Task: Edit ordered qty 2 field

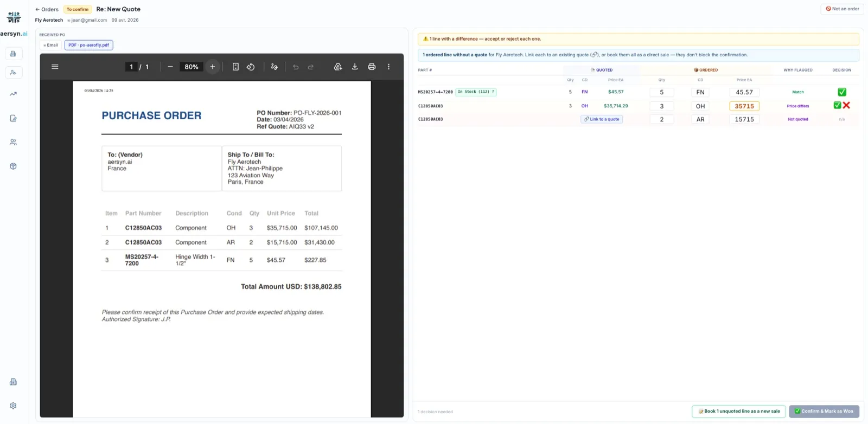Action: pyautogui.click(x=662, y=119)
